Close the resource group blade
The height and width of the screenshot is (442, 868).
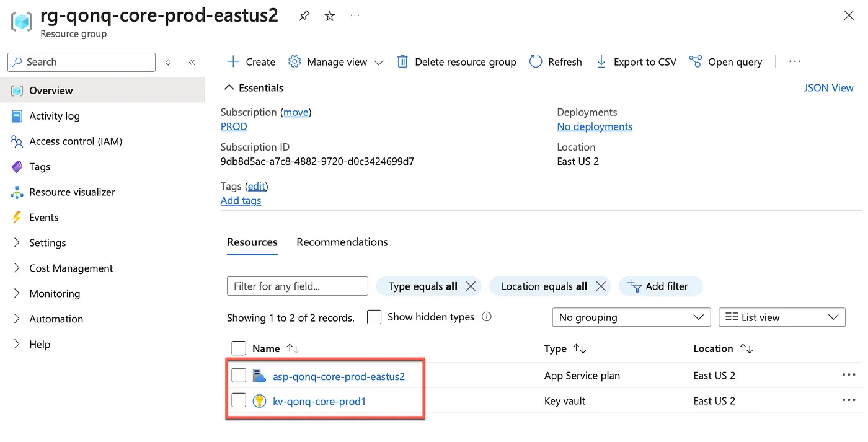(849, 15)
